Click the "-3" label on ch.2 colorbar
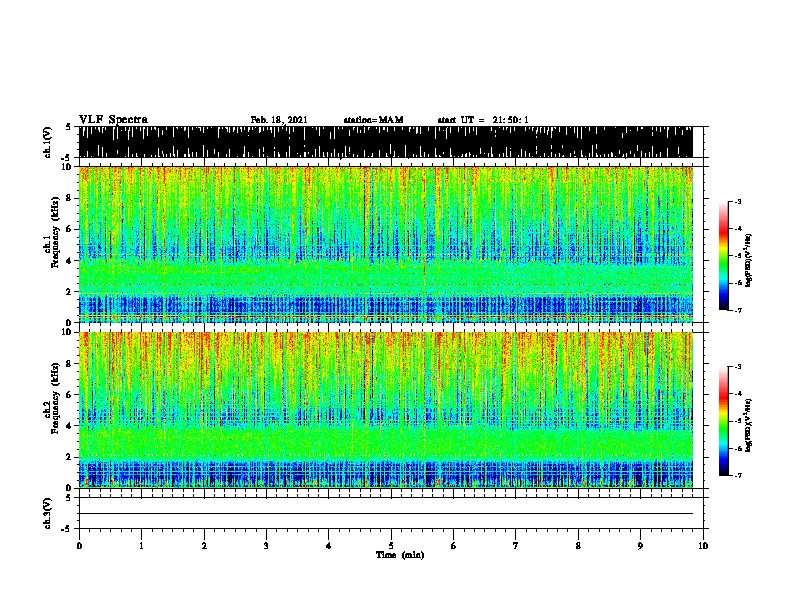The image size is (792, 612). pos(737,367)
